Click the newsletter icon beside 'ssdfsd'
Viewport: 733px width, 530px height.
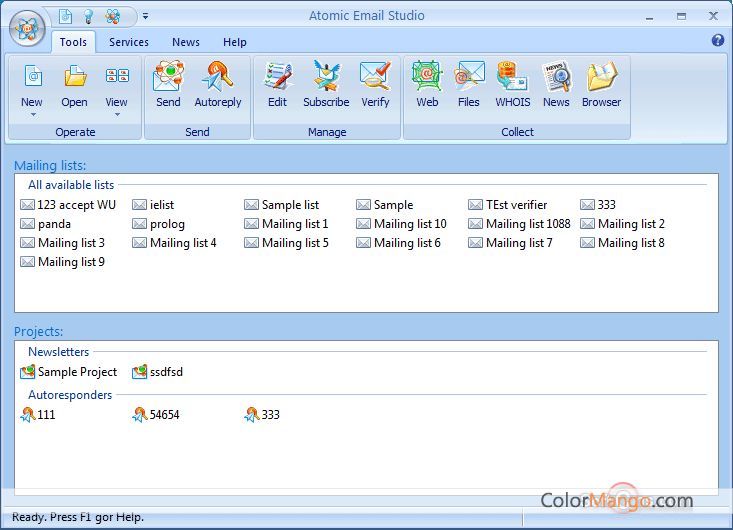[139, 372]
